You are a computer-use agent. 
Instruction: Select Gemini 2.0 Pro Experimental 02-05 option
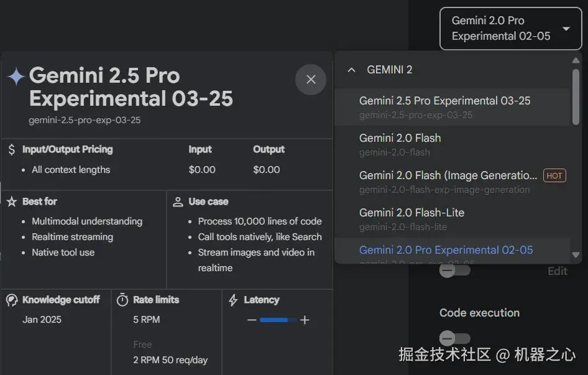coord(452,251)
